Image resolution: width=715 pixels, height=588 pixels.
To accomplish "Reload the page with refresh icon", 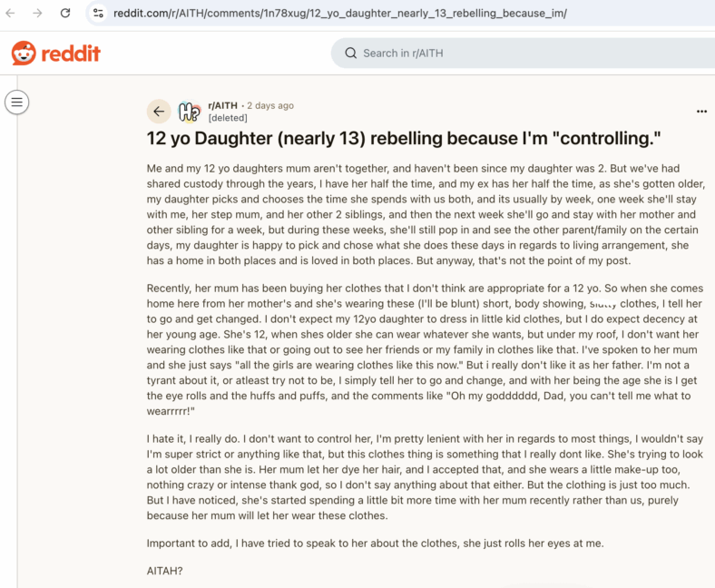I will click(x=65, y=13).
